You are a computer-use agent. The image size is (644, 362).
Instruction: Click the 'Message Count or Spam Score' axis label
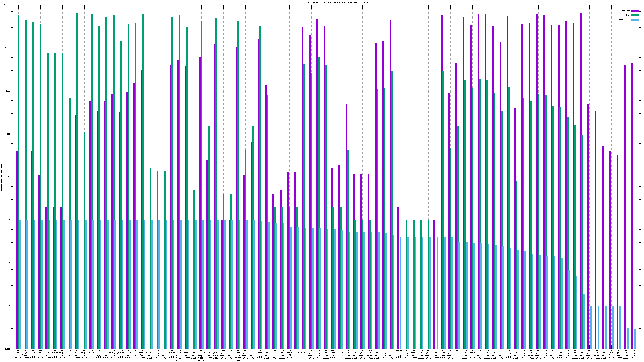(1, 177)
